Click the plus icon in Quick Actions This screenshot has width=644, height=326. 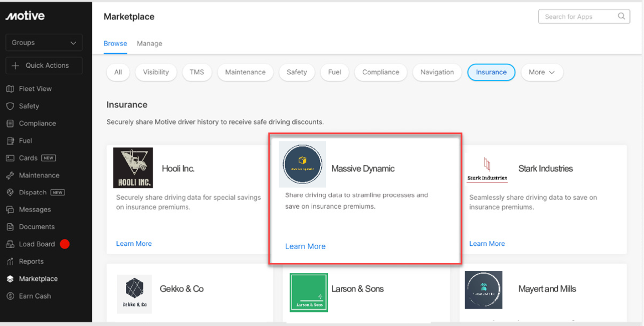(16, 66)
